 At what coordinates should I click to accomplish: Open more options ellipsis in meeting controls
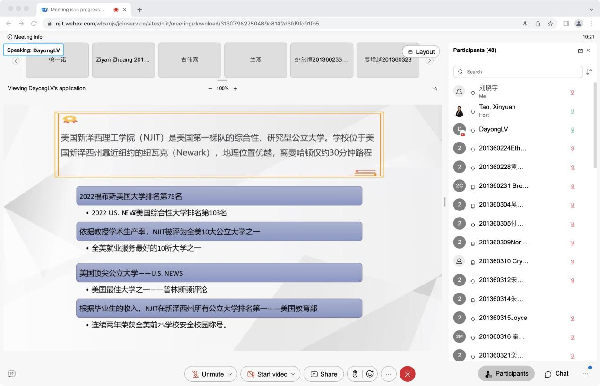coord(388,374)
